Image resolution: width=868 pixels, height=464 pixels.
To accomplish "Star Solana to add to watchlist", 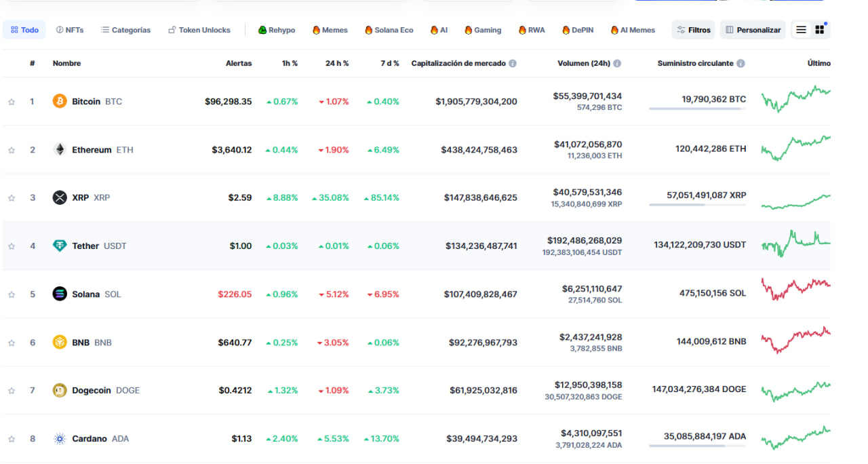I will point(12,294).
